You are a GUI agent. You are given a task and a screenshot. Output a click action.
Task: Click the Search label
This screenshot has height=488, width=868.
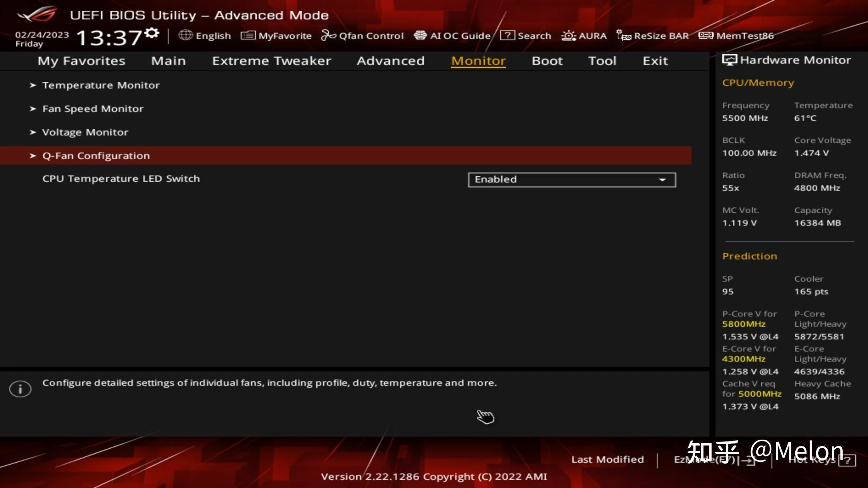(534, 36)
